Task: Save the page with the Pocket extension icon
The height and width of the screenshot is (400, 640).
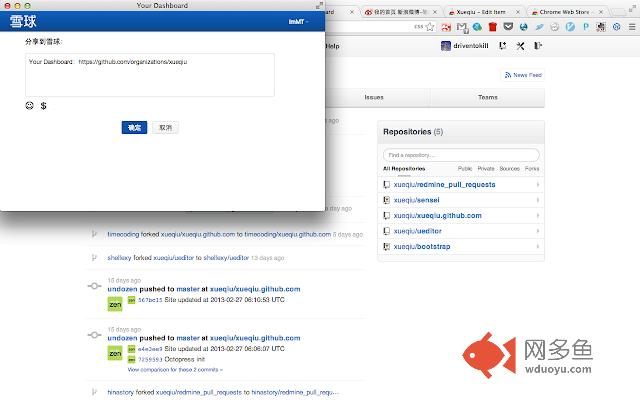Action: pyautogui.click(x=508, y=27)
